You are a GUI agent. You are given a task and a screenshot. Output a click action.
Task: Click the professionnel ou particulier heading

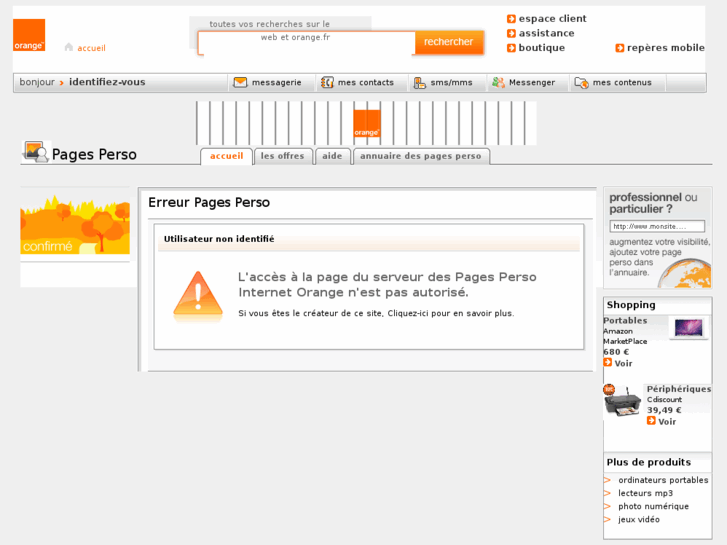(653, 203)
